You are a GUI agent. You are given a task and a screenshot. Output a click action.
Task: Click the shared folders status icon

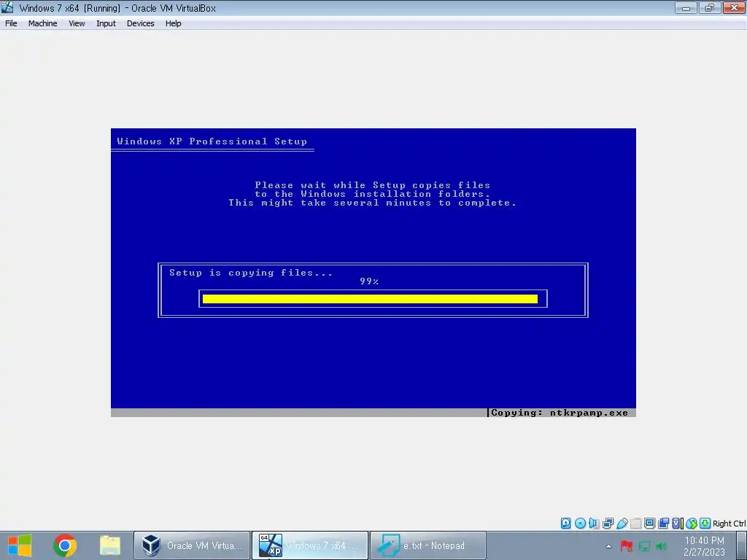point(635,524)
